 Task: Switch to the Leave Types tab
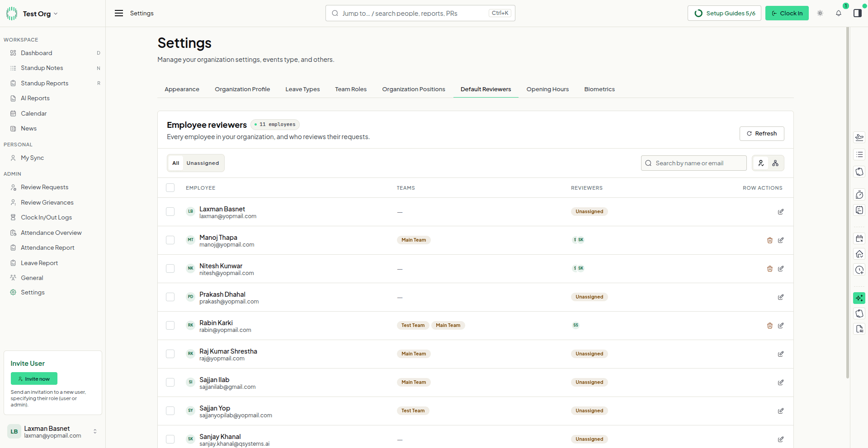pos(302,89)
